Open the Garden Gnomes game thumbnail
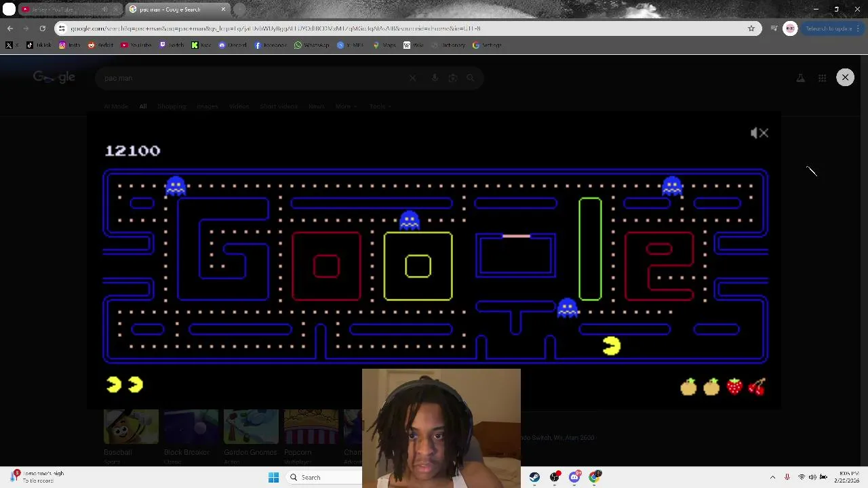 point(251,426)
